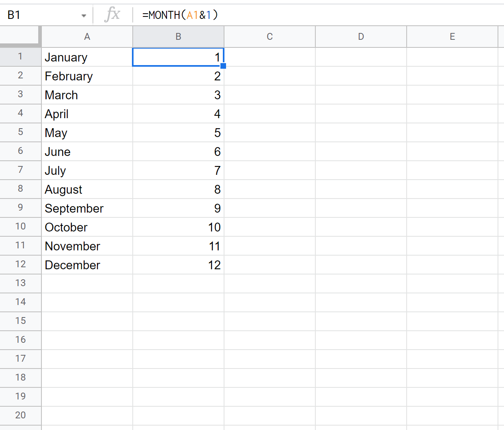The image size is (504, 430).
Task: Click inside the Name Box showing B1
Action: point(40,15)
